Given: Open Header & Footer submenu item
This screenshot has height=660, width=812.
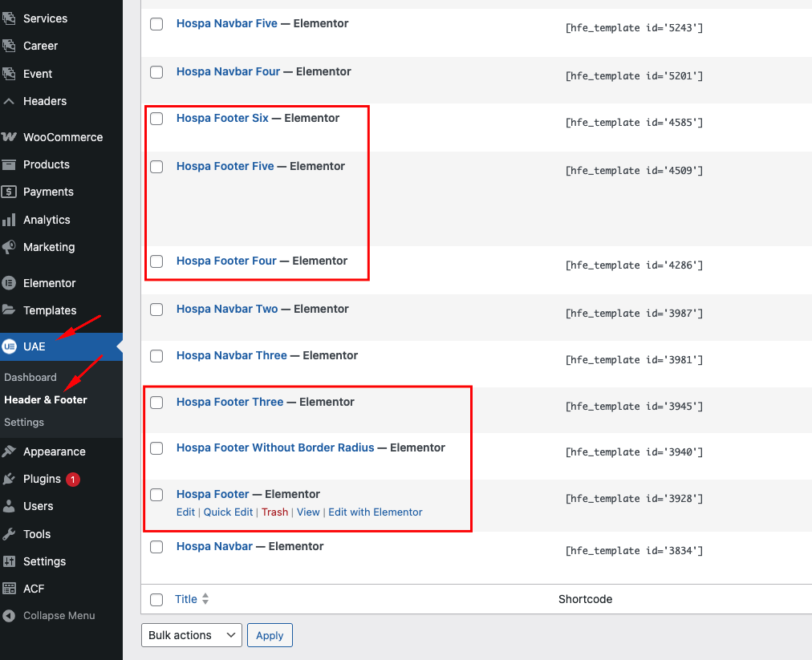Looking at the screenshot, I should point(46,399).
